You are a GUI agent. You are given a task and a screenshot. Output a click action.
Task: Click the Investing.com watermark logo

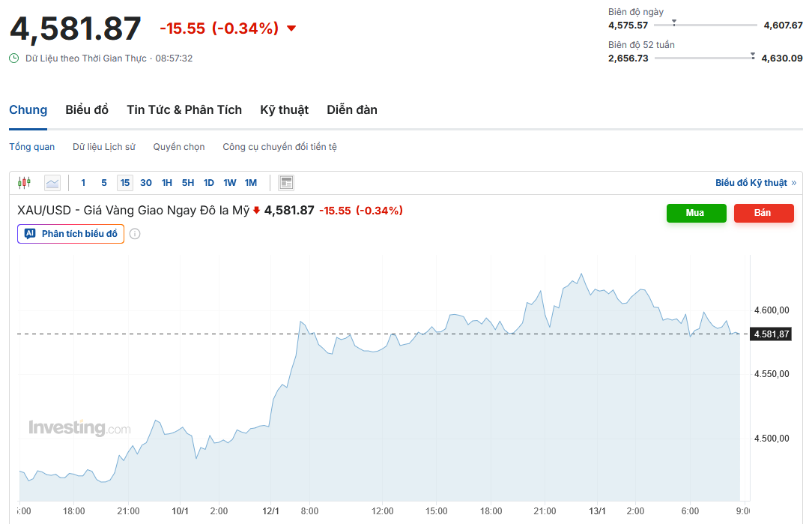[79, 428]
